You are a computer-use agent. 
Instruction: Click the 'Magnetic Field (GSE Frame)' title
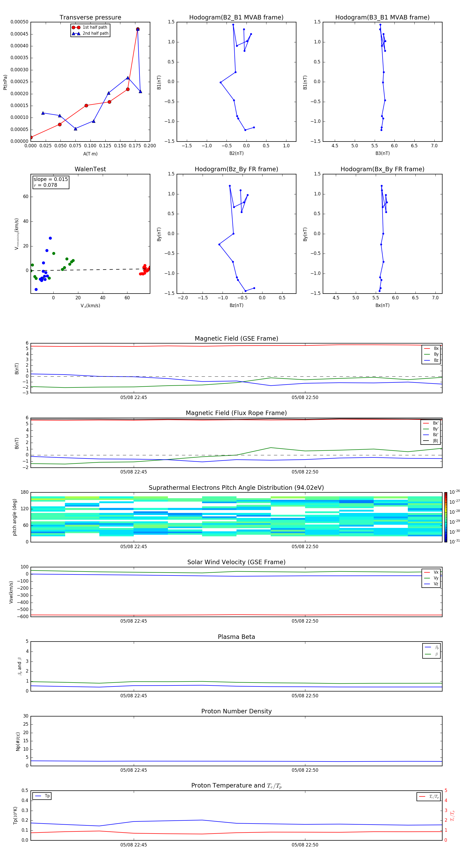[236, 339]
